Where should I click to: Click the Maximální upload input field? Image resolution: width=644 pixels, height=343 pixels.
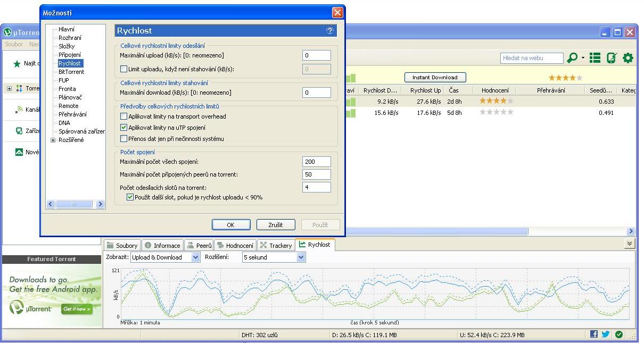pyautogui.click(x=317, y=55)
